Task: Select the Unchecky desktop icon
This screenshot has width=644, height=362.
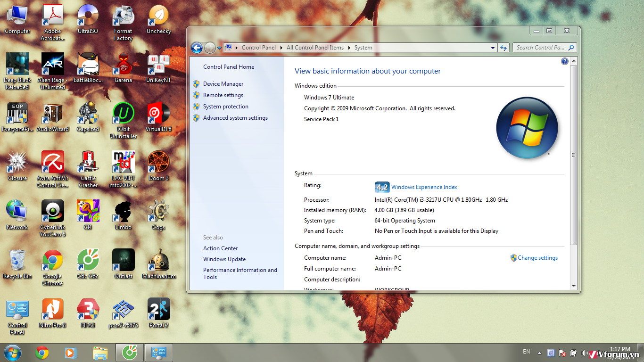Action: tap(159, 19)
